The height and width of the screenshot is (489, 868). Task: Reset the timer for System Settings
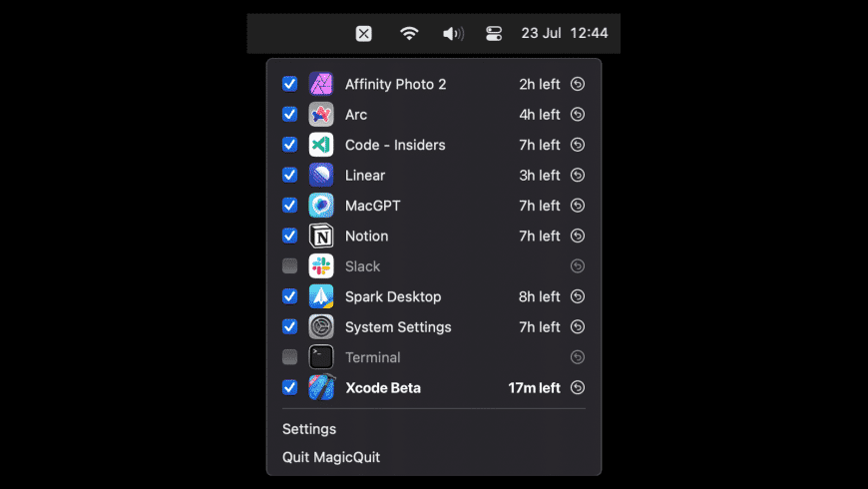[x=578, y=327]
